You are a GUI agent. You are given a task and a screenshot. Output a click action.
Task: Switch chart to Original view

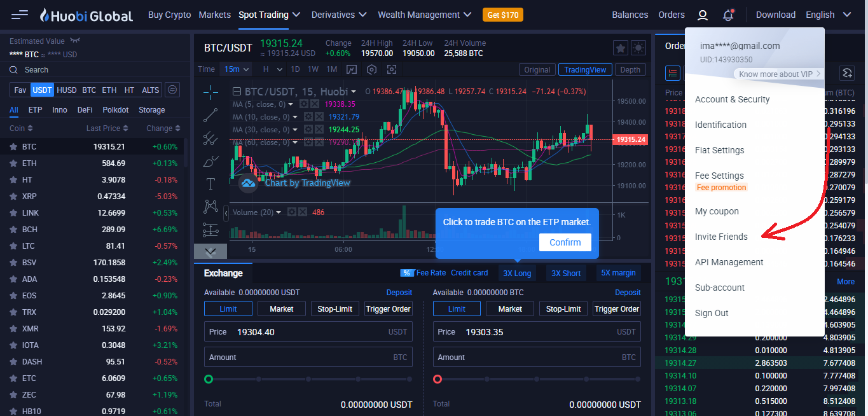pyautogui.click(x=537, y=70)
